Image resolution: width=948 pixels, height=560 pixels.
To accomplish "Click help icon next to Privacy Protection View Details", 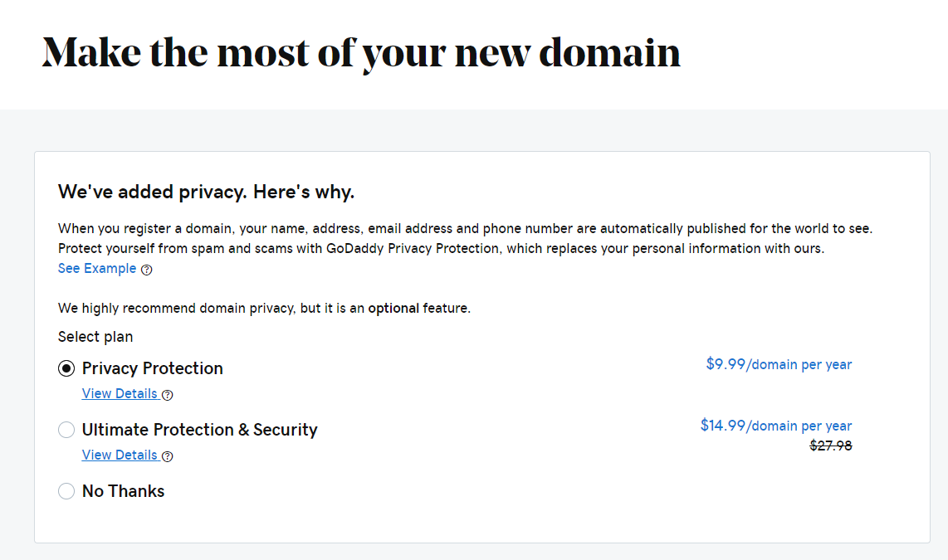I will click(x=168, y=395).
